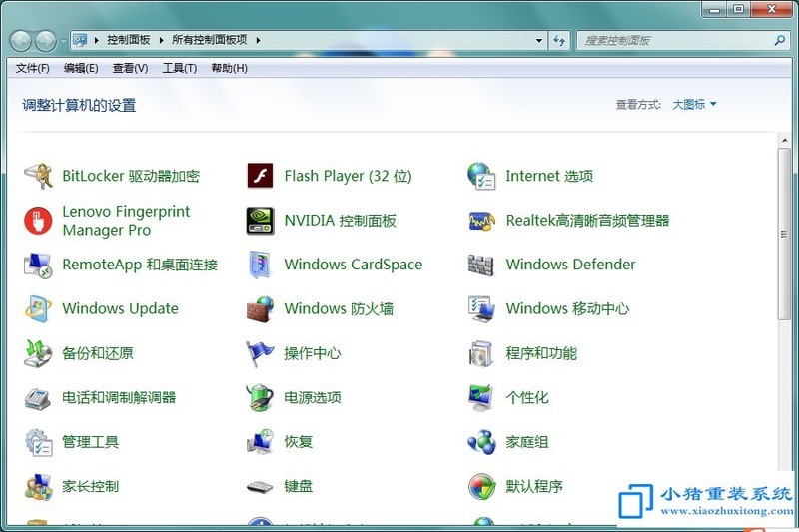Open the 程序和功能 text link
The width and height of the screenshot is (799, 532).
click(x=541, y=353)
